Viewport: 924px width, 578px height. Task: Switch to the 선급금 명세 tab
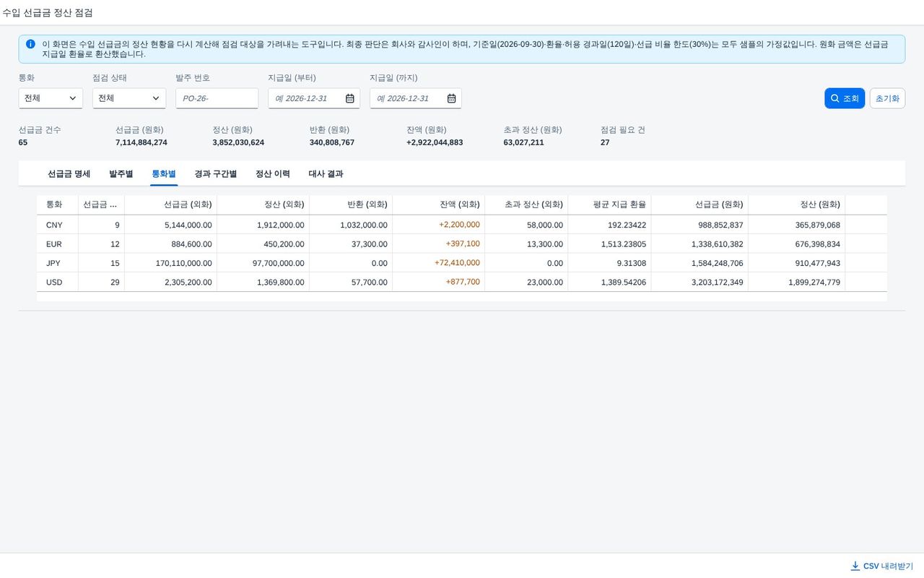point(69,174)
